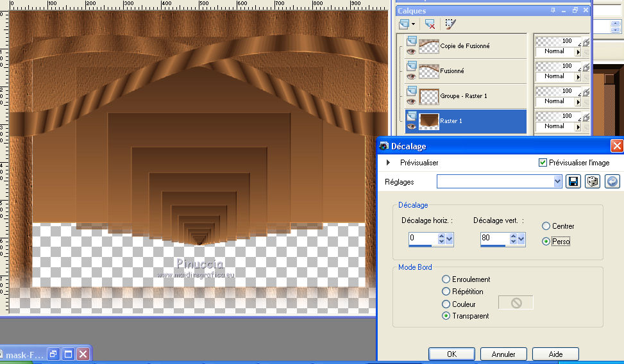Open blend mode menu for Copie de Fusionné
624x364 pixels.
(x=578, y=52)
